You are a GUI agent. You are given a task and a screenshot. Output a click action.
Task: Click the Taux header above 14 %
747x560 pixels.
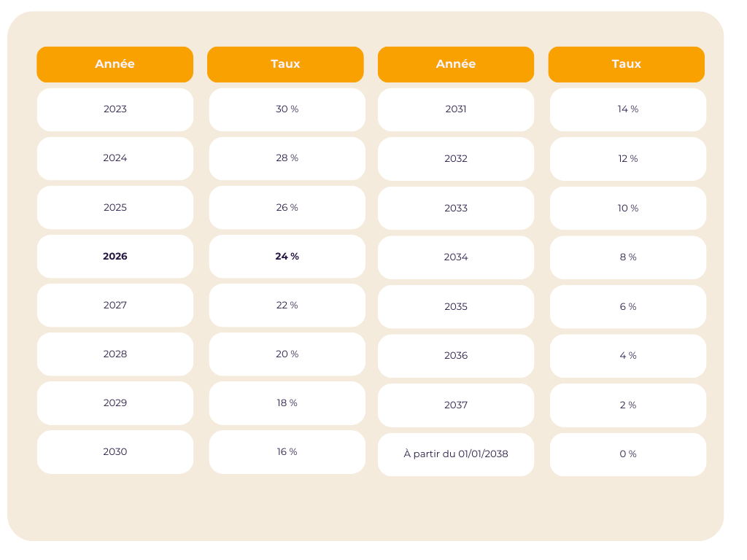(x=627, y=64)
